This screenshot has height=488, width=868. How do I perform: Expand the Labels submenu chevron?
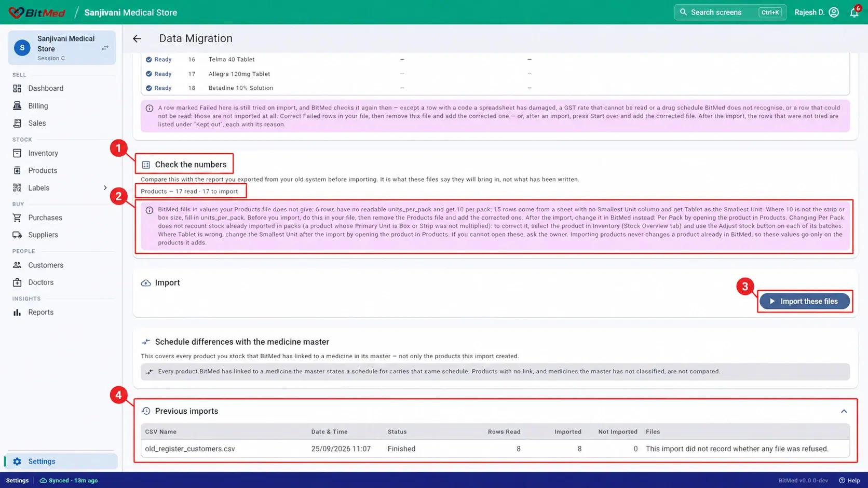click(105, 188)
